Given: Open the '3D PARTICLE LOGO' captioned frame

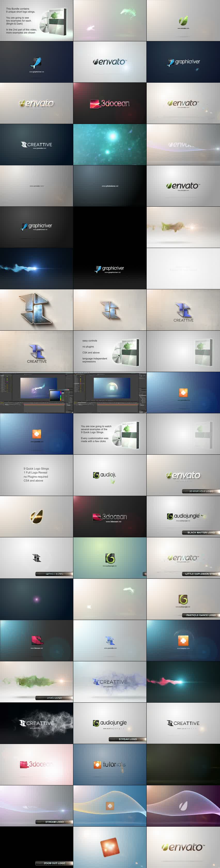Looking at the screenshot, I should coord(183,475).
